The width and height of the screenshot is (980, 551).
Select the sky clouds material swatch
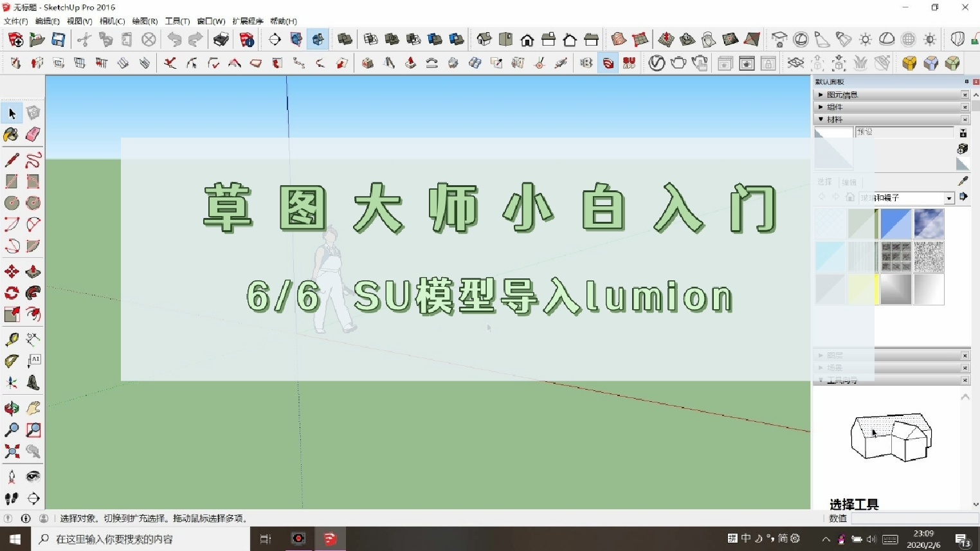click(x=929, y=224)
